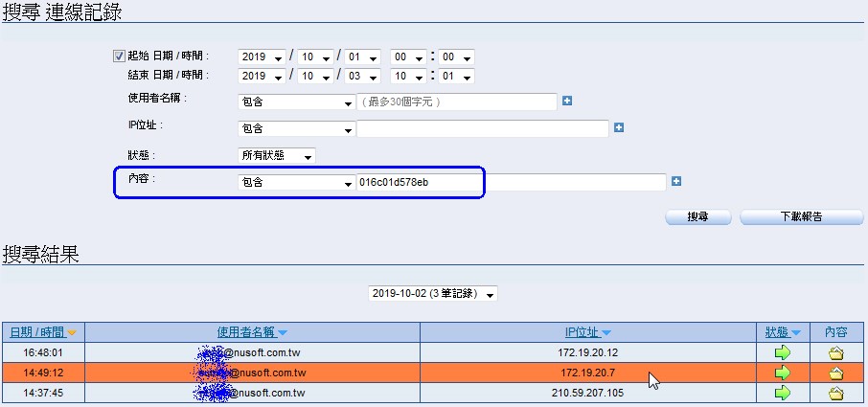868x407 pixels.
Task: Click green arrow status icon for 16:48:01 row
Action: click(783, 353)
